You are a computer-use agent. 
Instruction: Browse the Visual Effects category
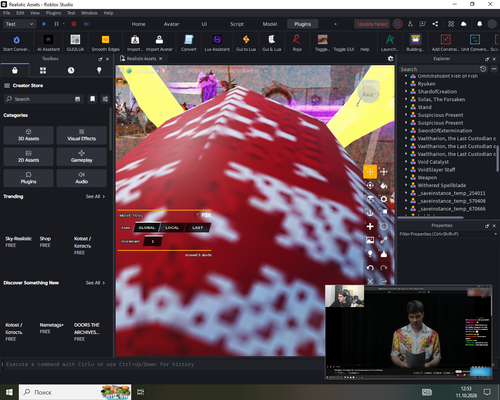coord(82,135)
